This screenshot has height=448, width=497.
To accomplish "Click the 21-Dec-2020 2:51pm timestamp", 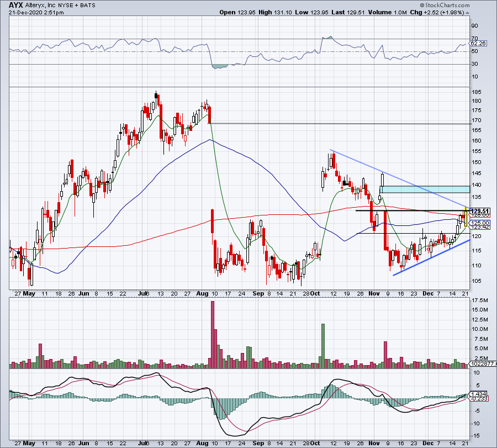I will [36, 13].
